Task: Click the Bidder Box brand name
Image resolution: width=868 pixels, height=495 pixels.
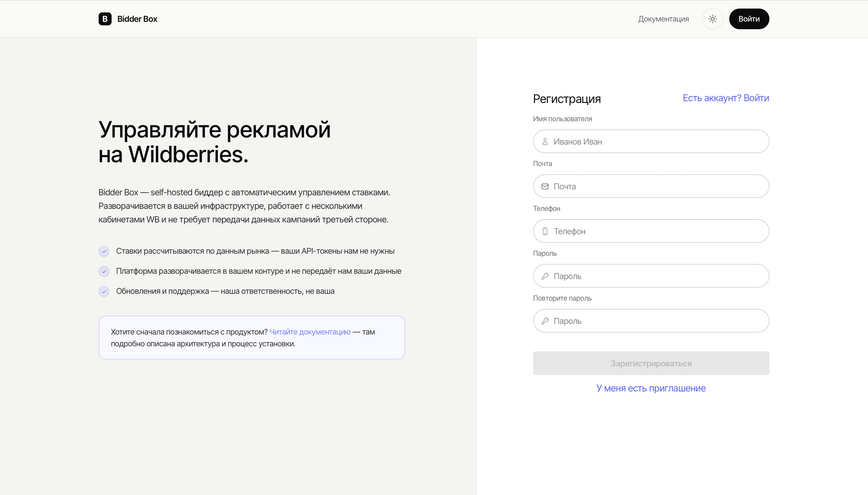Action: [137, 19]
